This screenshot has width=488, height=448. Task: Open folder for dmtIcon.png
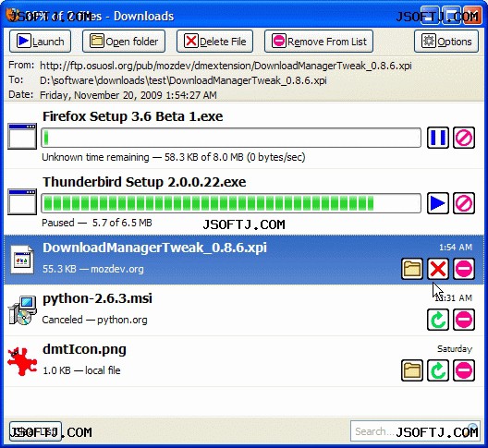(412, 370)
